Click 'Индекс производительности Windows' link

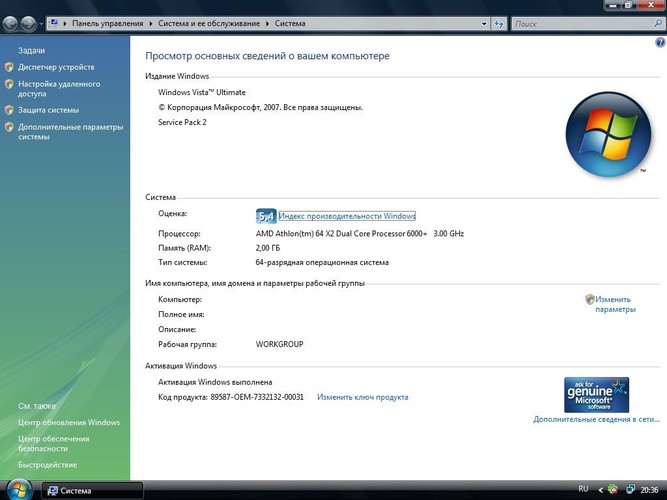pyautogui.click(x=347, y=216)
